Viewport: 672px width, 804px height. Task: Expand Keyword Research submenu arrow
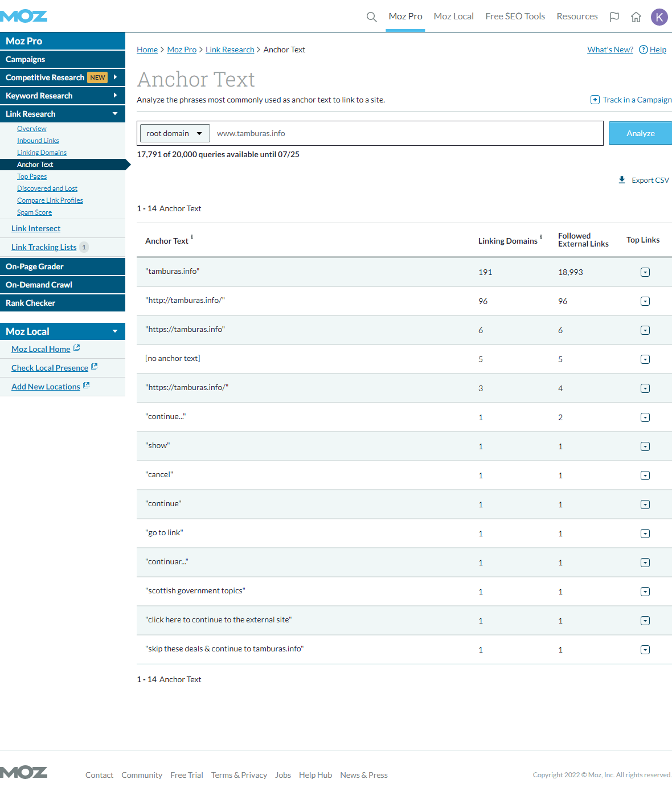coord(115,95)
